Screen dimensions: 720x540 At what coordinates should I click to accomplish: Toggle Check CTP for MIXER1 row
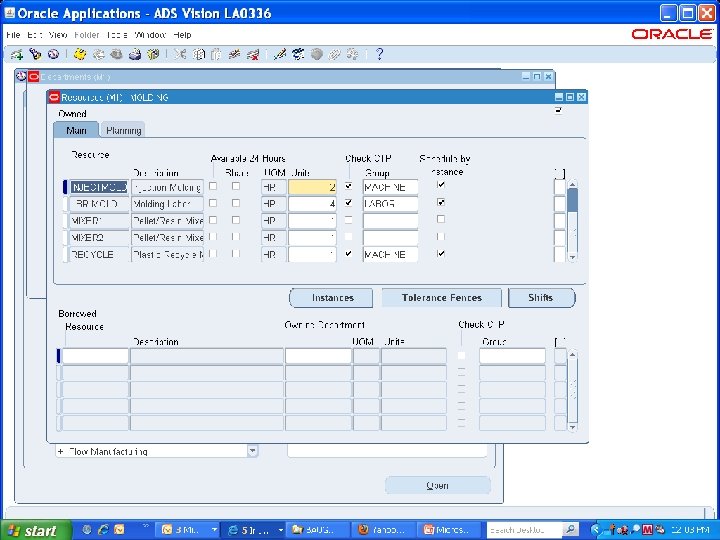coord(349,220)
